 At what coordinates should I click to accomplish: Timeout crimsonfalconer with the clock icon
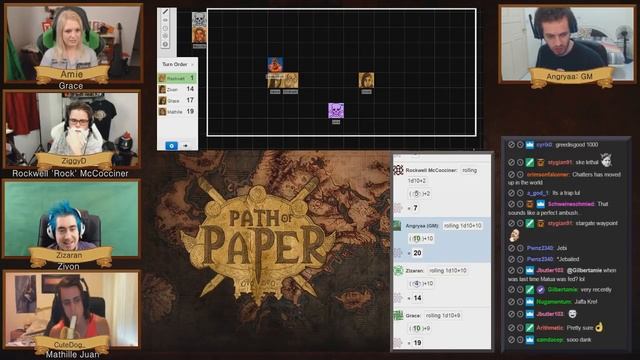click(520, 175)
